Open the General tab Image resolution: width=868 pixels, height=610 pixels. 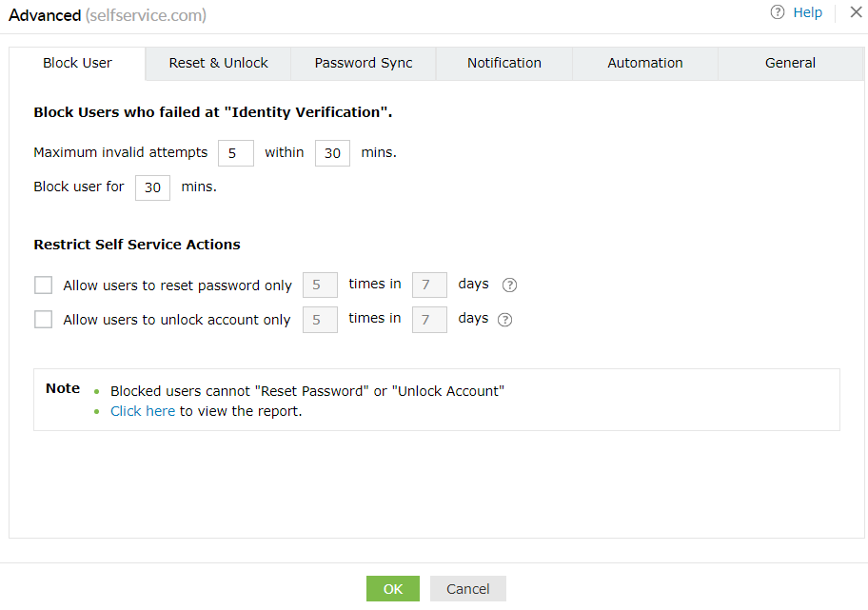[x=790, y=63]
